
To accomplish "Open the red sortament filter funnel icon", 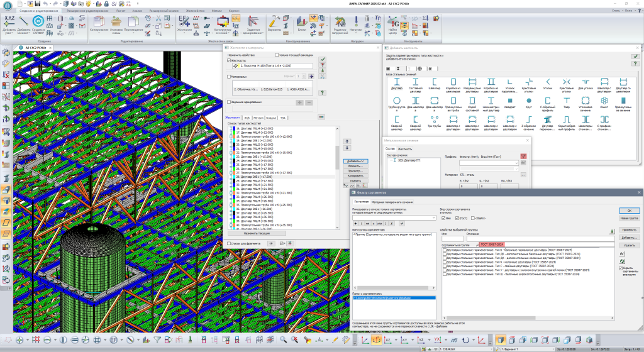I will [522, 156].
